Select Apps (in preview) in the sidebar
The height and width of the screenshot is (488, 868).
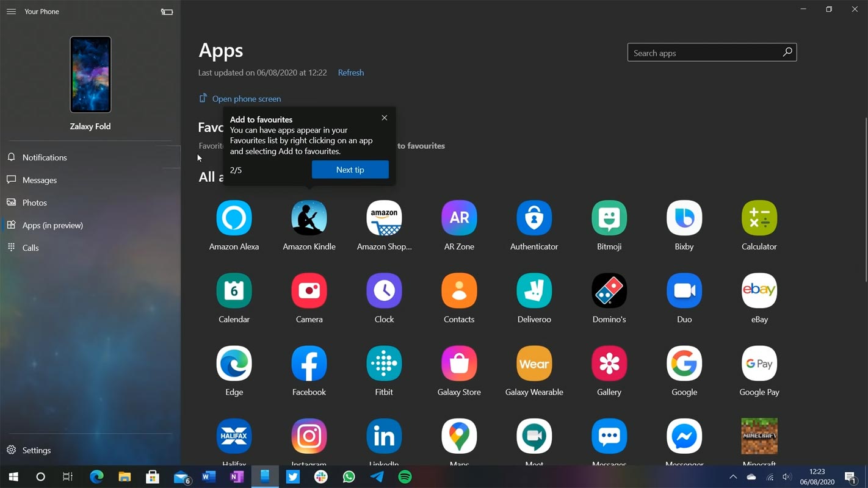click(x=90, y=225)
